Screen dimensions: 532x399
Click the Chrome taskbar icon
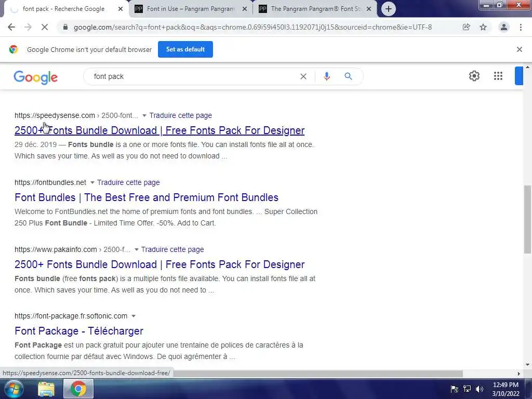78,389
